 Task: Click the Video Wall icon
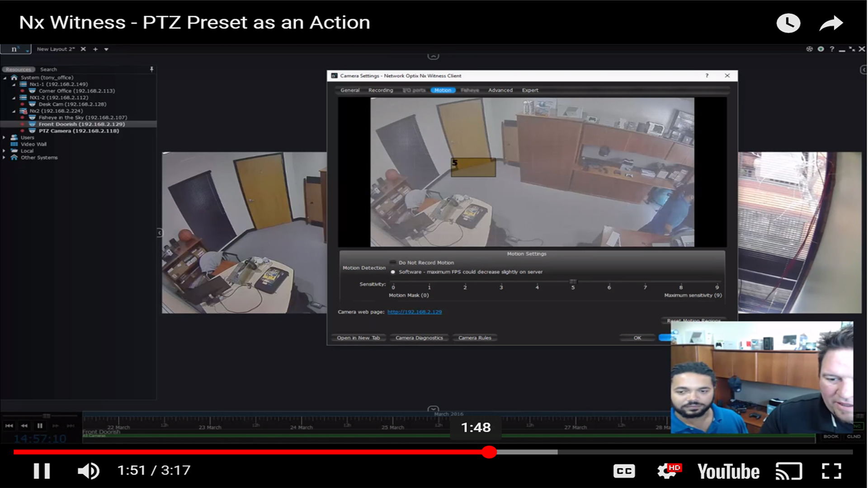[x=14, y=144]
